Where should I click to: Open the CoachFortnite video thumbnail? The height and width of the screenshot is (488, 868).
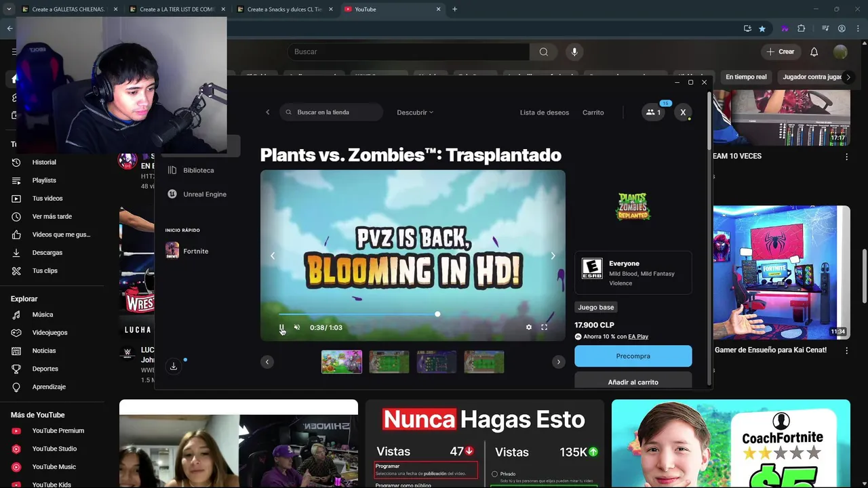731,443
